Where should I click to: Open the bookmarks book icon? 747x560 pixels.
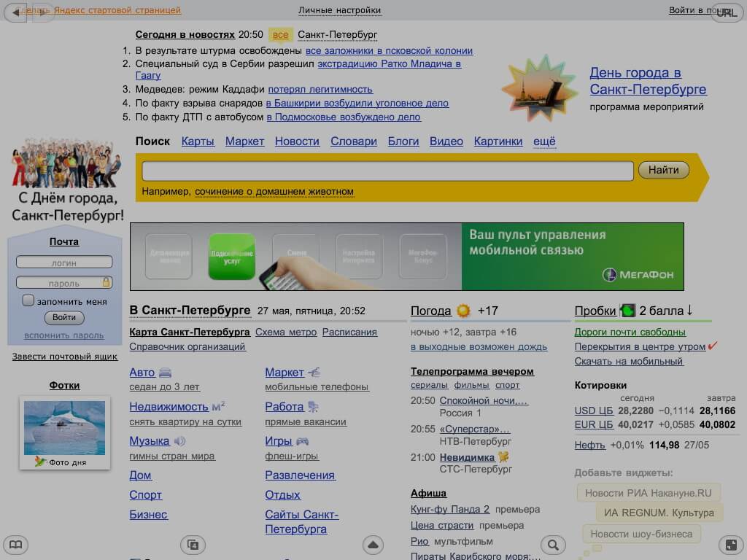(x=16, y=544)
